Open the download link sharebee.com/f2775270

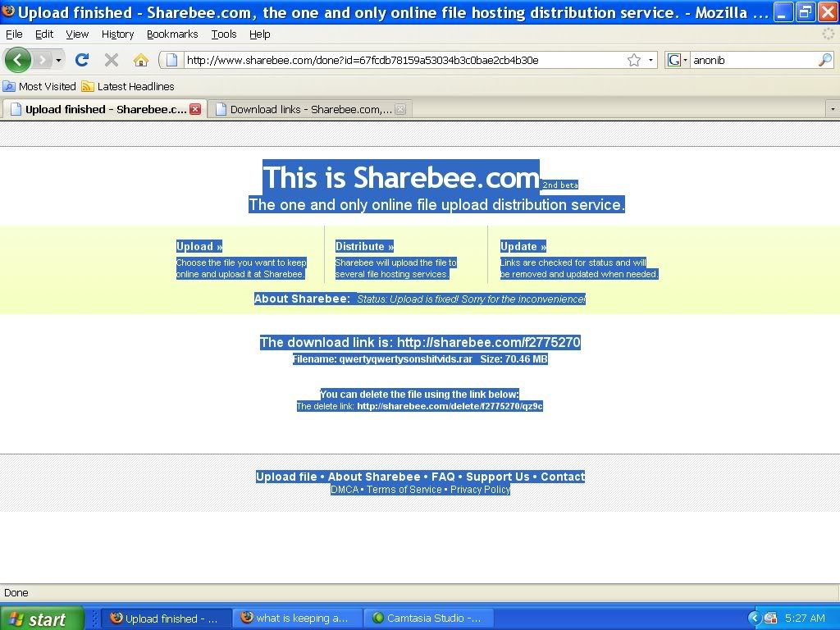pyautogui.click(x=489, y=342)
